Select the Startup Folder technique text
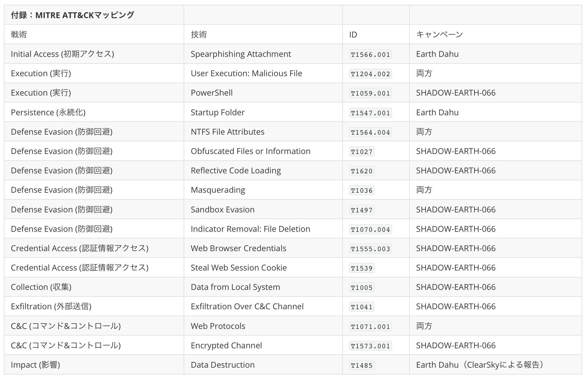The height and width of the screenshot is (381, 588). point(218,112)
